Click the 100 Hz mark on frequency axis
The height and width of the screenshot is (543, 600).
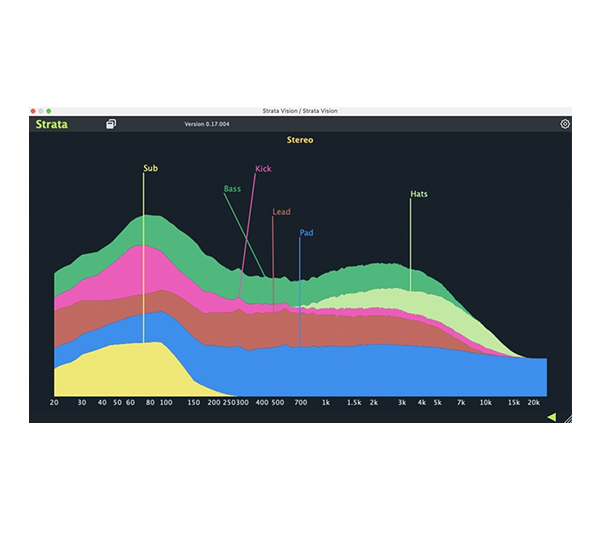[x=166, y=402]
